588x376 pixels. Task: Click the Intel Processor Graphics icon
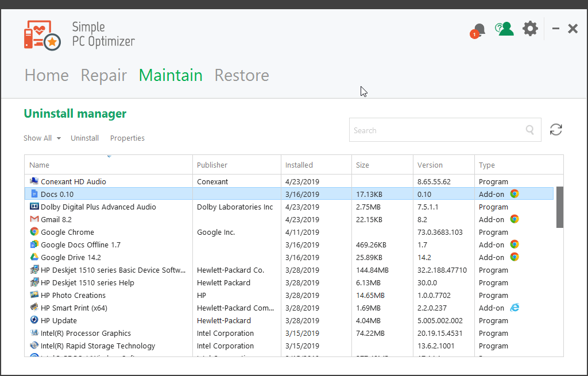tap(34, 332)
